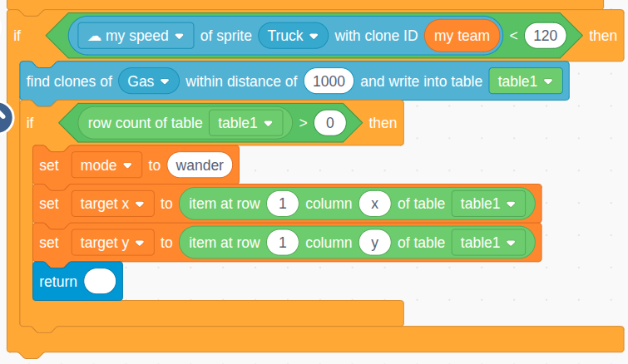Viewport: 628px width, 364px height.
Task: Open table1 dropdown in target x block
Action: tap(488, 204)
